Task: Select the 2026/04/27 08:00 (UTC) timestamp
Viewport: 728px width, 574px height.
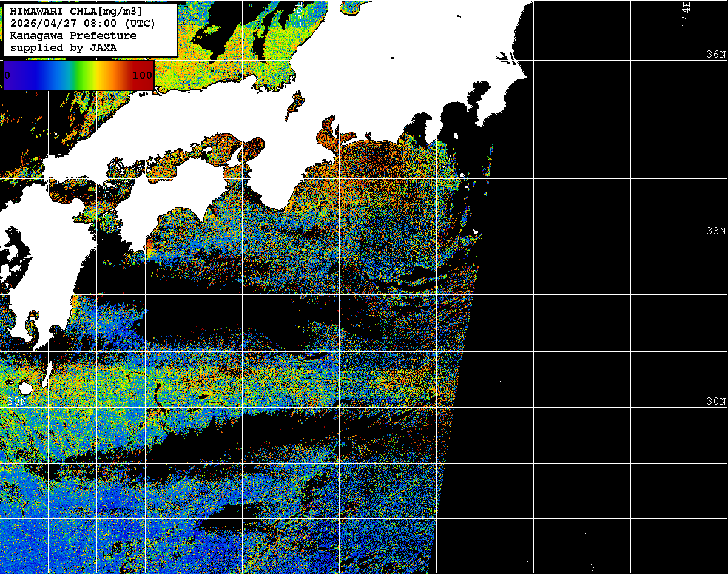Action: (x=83, y=24)
